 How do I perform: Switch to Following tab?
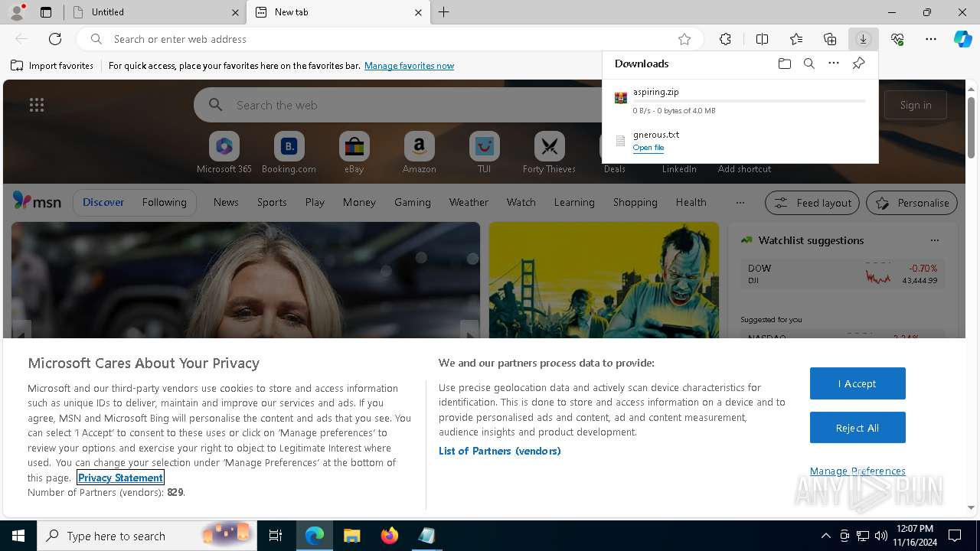(164, 202)
